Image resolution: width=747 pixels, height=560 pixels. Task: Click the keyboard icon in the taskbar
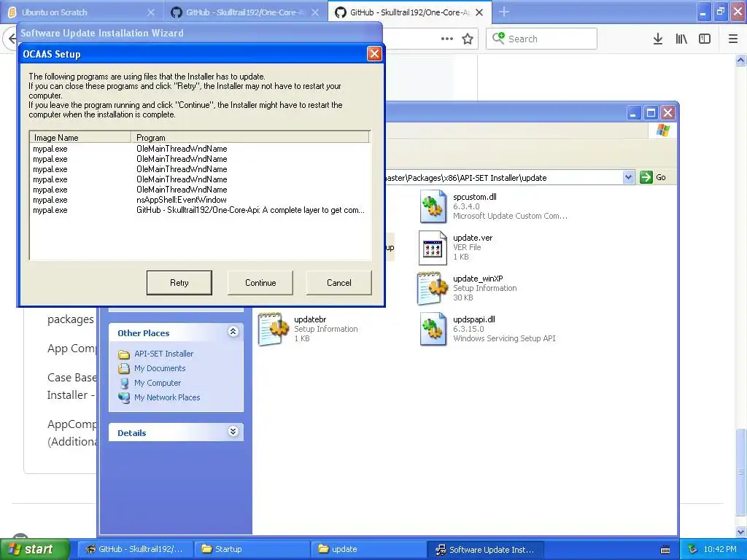tap(665, 550)
